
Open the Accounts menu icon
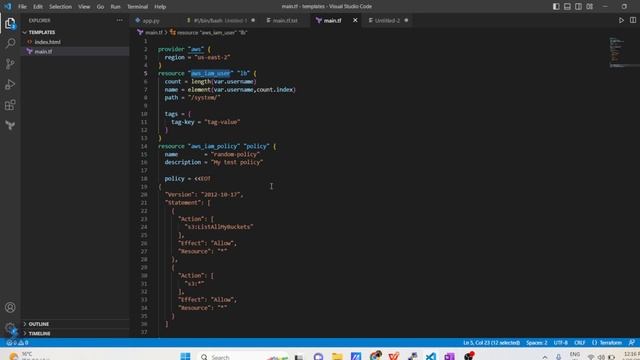click(x=10, y=307)
